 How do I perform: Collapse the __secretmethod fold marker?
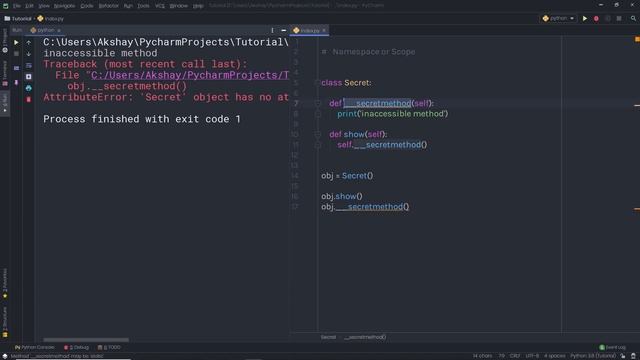coord(318,104)
